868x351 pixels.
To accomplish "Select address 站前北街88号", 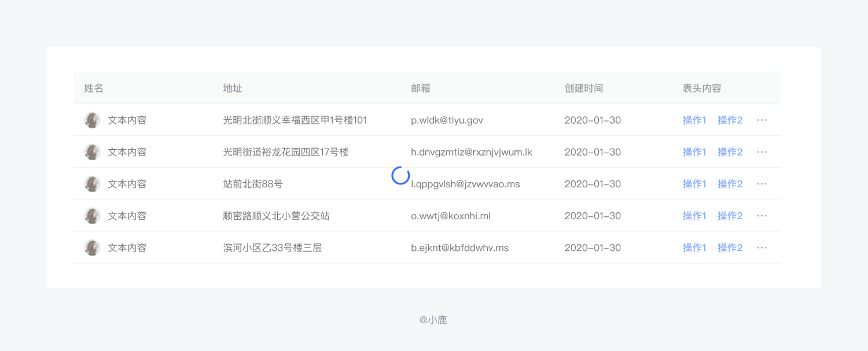I will (x=253, y=184).
